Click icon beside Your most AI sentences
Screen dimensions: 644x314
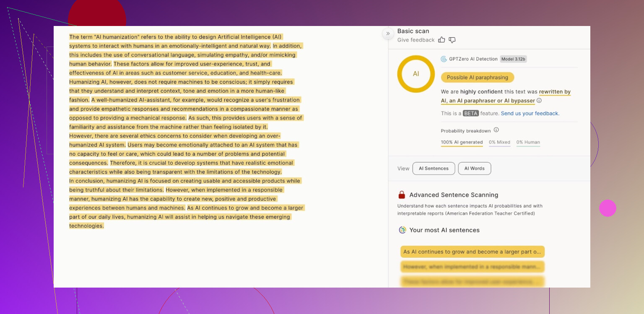402,230
